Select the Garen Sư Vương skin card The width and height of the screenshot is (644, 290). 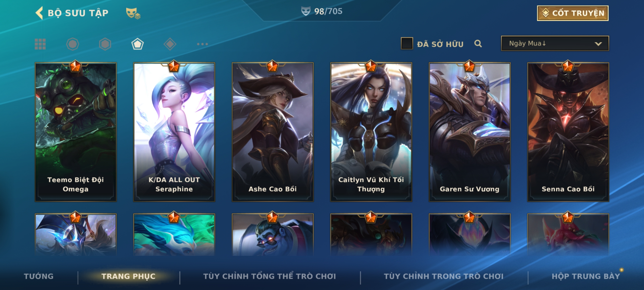(x=470, y=132)
